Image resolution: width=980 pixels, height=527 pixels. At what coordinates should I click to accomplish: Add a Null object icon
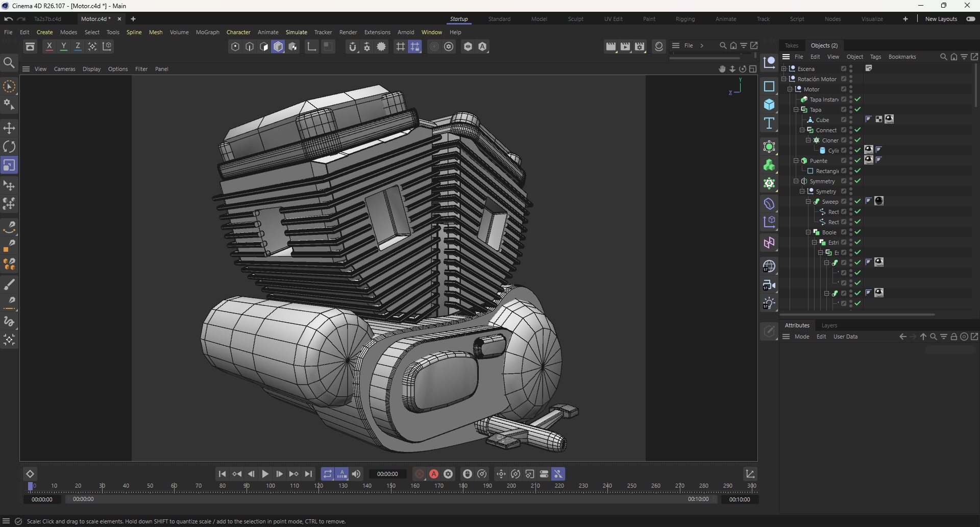point(769,63)
